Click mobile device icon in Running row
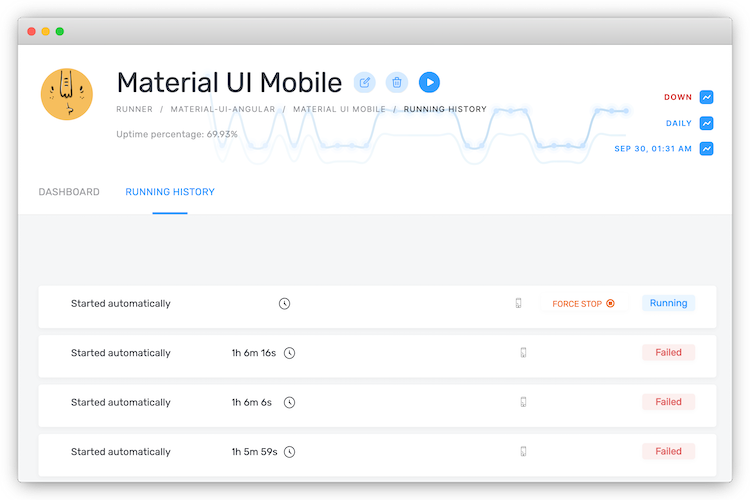The width and height of the screenshot is (750, 500). tap(518, 303)
